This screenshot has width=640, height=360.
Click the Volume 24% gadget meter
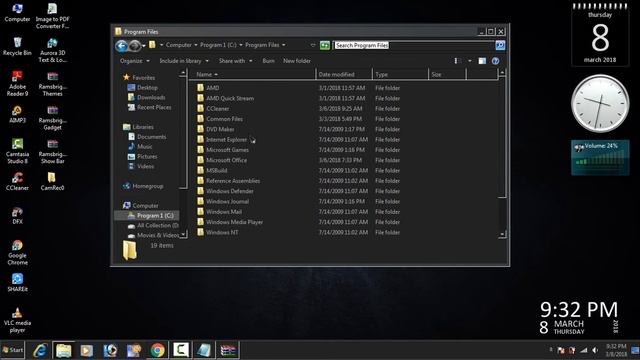pyautogui.click(x=600, y=158)
